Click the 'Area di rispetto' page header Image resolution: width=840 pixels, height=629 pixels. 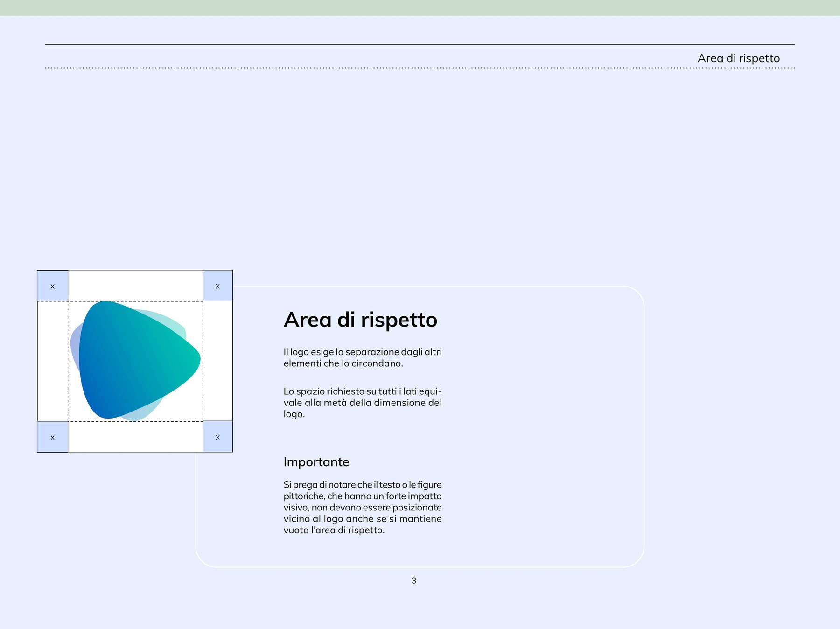739,58
